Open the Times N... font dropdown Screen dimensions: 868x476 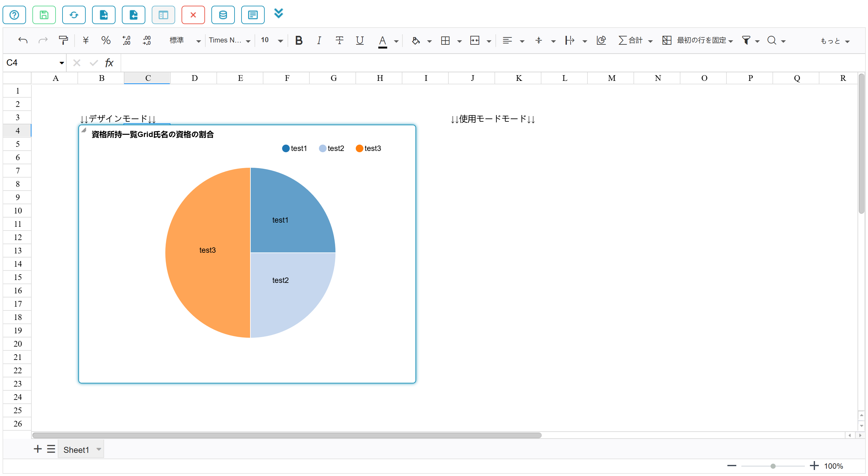(x=229, y=40)
